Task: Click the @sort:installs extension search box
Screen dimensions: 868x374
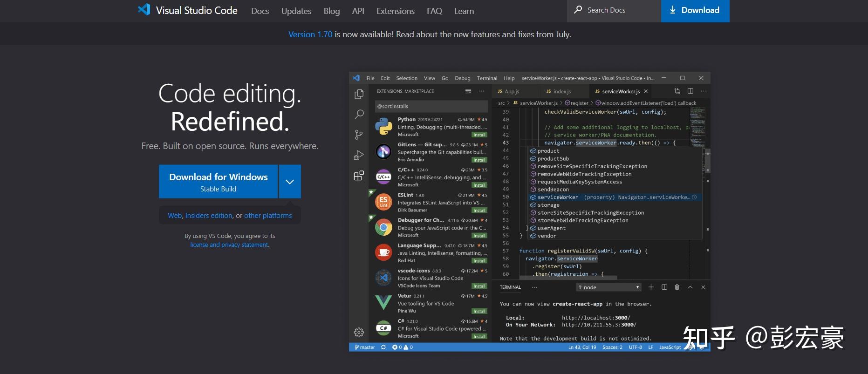Action: (x=431, y=106)
